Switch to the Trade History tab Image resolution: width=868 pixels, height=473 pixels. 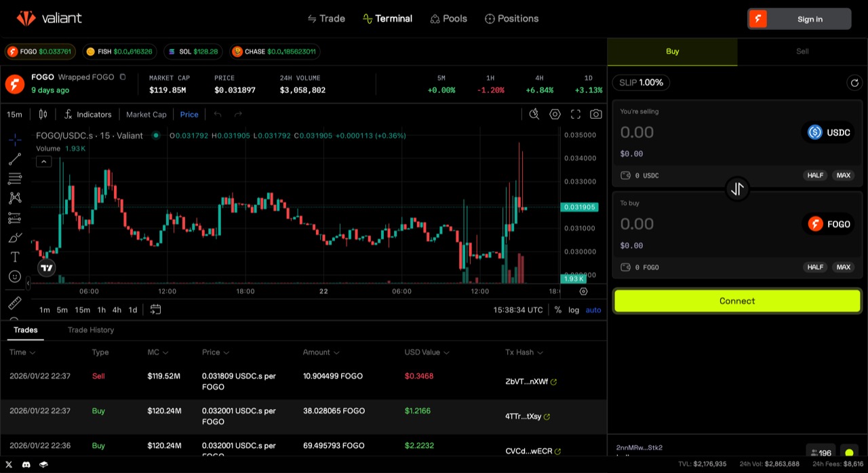click(91, 330)
